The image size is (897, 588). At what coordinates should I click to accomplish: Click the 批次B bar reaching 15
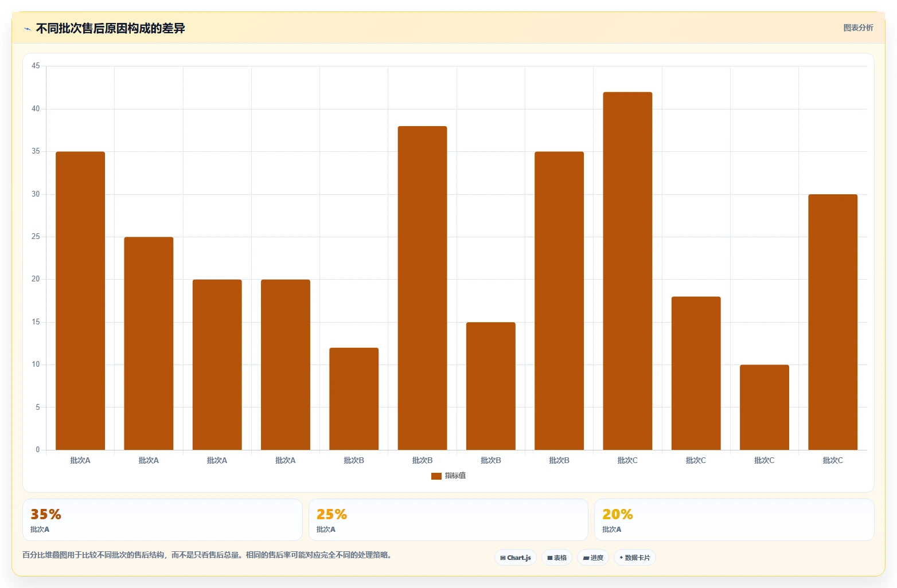click(x=491, y=386)
